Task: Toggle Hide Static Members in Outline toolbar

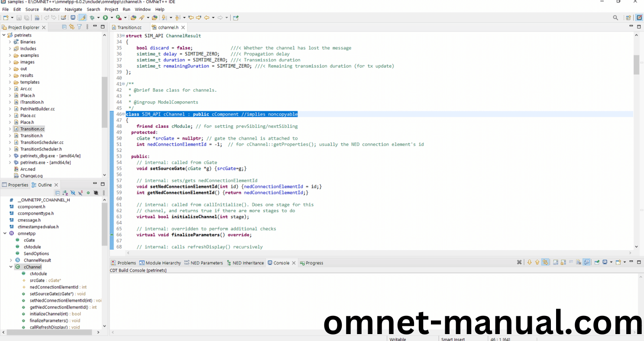Action: pos(80,193)
